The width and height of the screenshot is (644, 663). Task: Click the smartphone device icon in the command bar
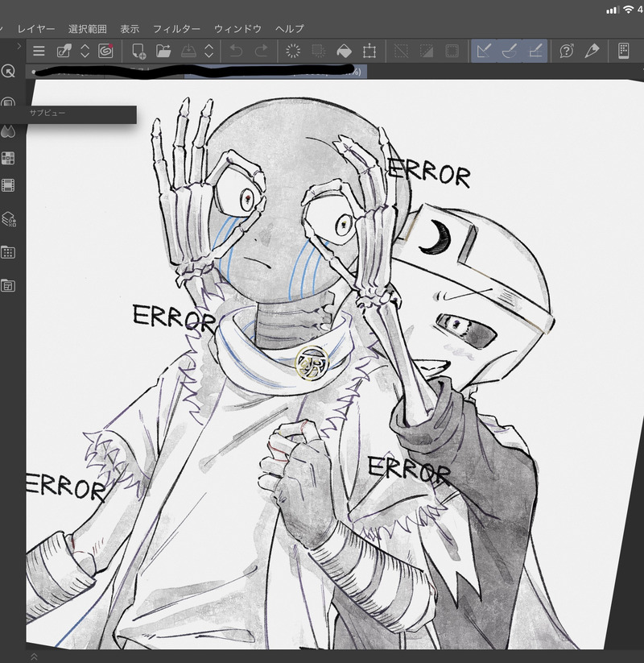624,52
